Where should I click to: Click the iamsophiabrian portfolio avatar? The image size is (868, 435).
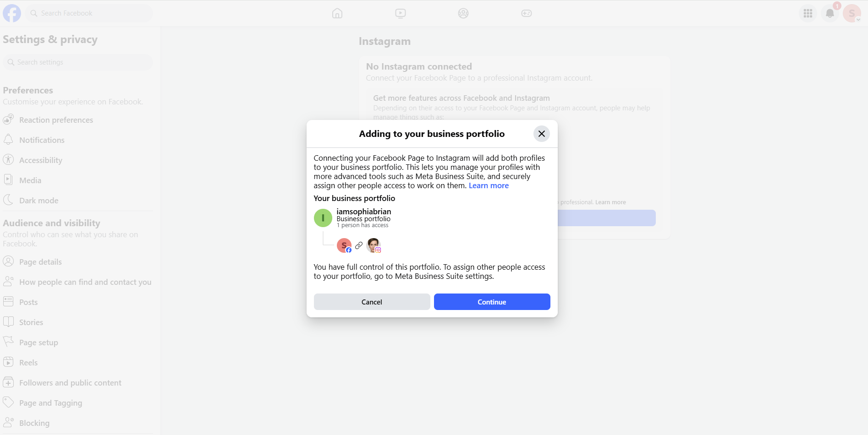point(323,218)
